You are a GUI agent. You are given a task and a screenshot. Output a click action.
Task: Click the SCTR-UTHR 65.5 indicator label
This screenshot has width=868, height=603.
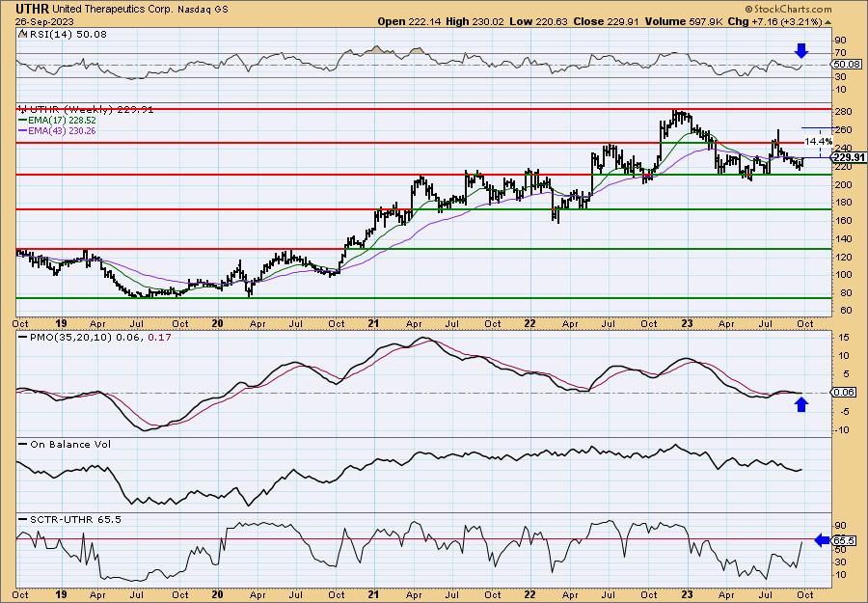pyautogui.click(x=75, y=519)
